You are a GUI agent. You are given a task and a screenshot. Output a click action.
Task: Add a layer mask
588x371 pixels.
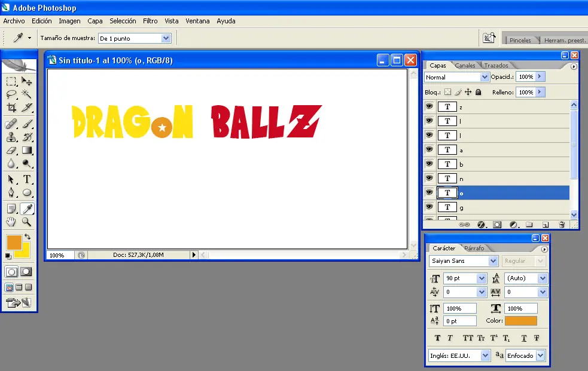(497, 225)
